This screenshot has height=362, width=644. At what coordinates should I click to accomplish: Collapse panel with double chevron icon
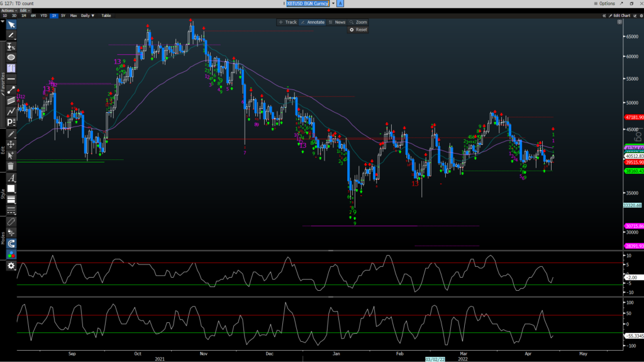click(x=604, y=16)
